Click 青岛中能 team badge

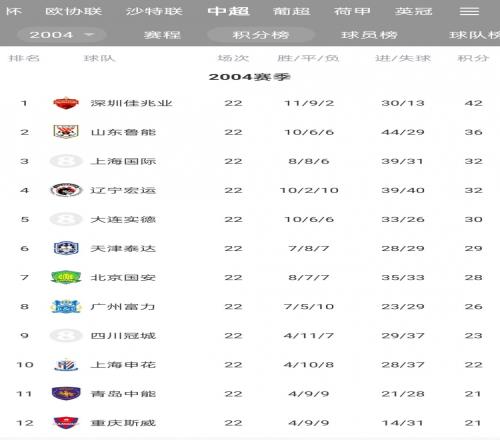point(66,394)
